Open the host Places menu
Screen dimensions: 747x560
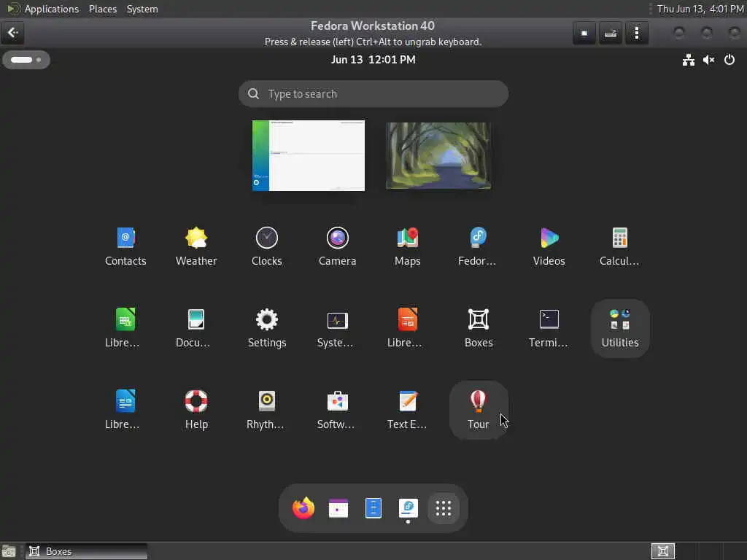point(103,9)
